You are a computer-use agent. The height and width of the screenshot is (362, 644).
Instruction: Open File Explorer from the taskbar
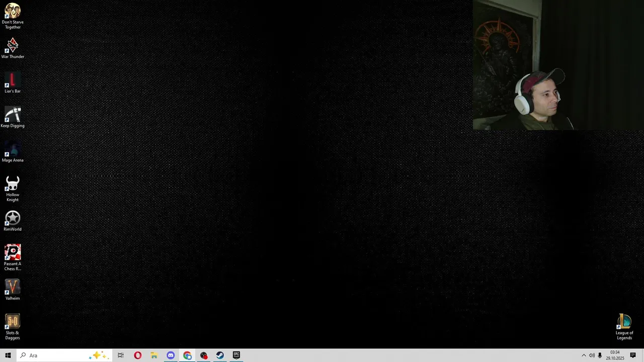coord(154,355)
